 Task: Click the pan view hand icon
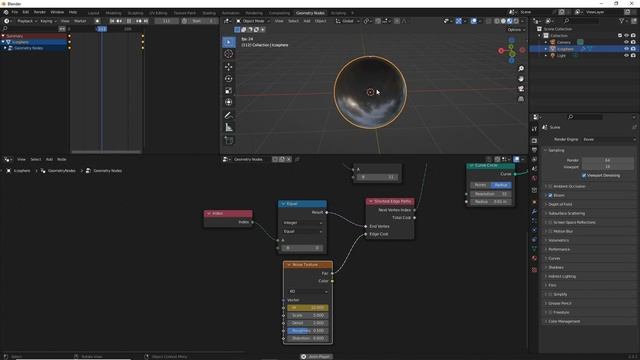(521, 78)
